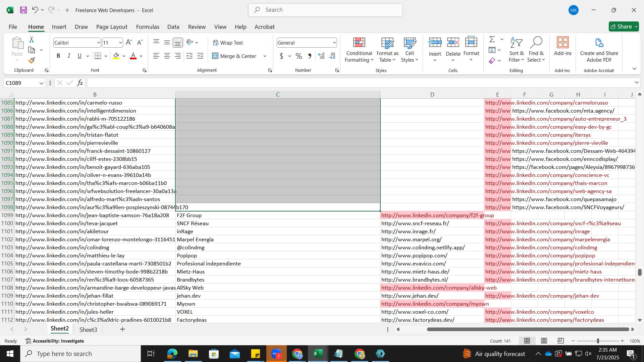
Task: Open Cell Styles gallery
Action: (410, 50)
